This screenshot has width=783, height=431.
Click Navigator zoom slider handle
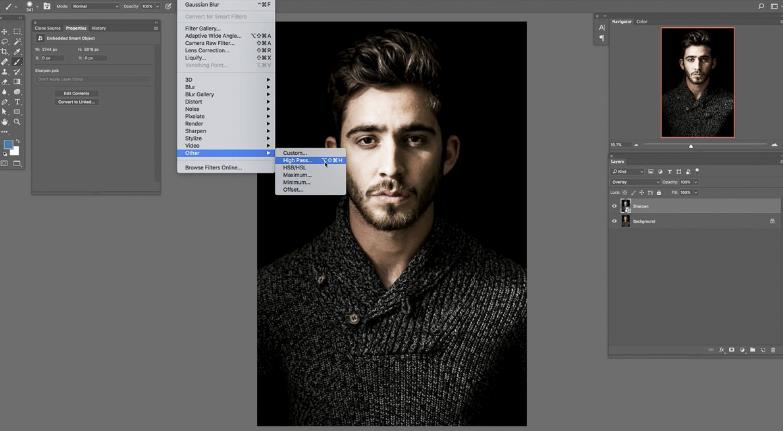(x=691, y=146)
